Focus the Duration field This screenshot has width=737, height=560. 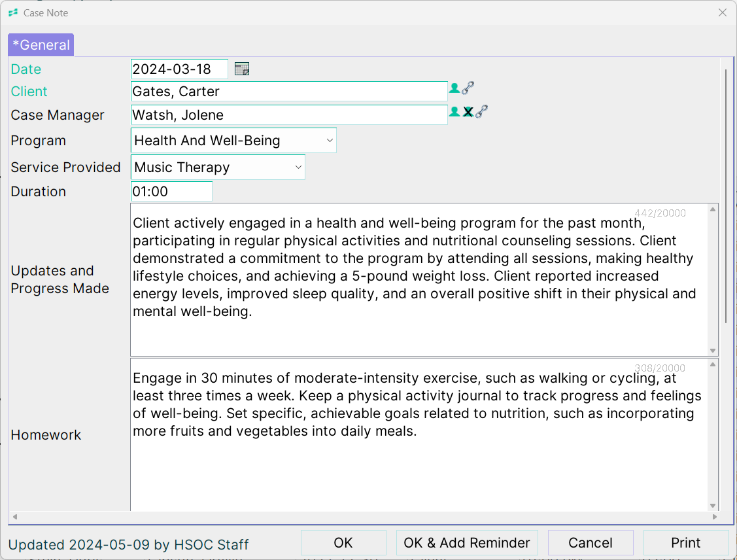(171, 192)
